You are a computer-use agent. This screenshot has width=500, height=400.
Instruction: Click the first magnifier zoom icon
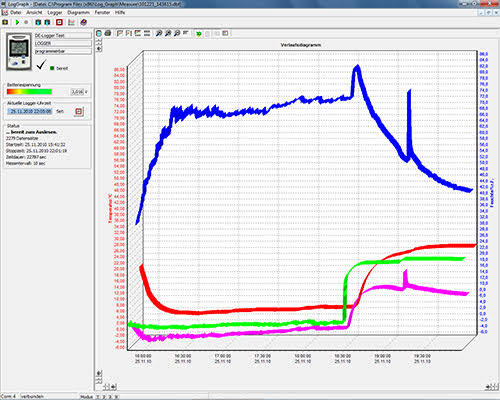[159, 33]
